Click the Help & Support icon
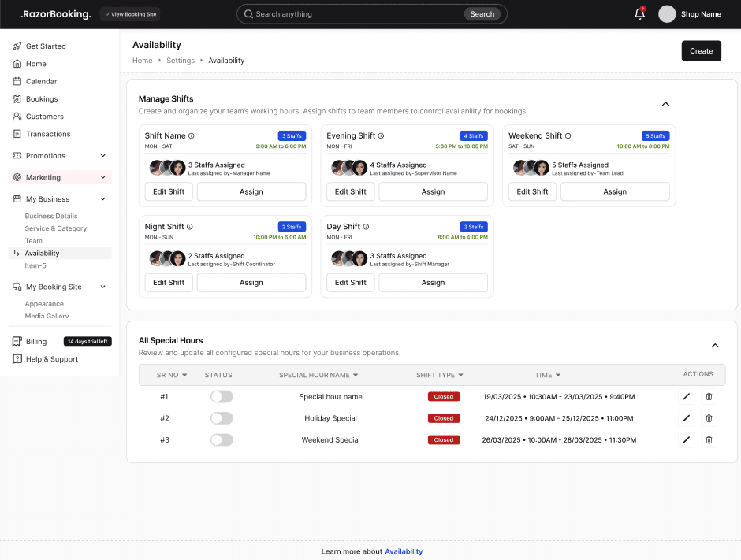 click(x=17, y=359)
